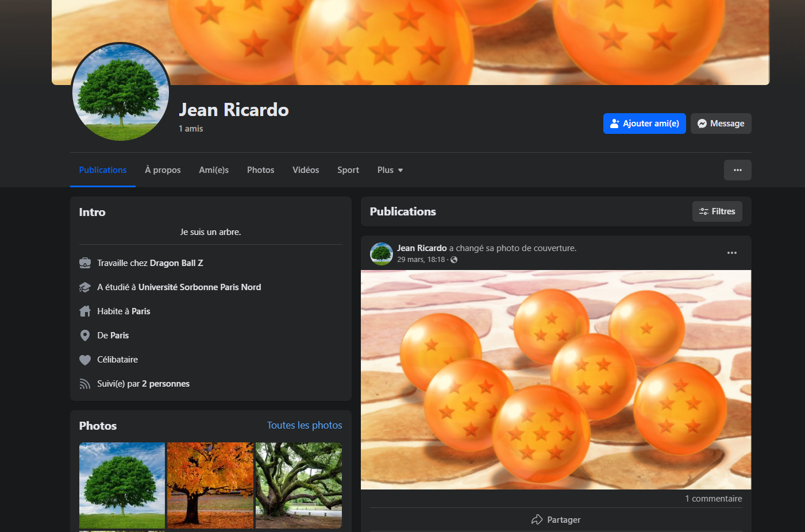Image resolution: width=805 pixels, height=532 pixels.
Task: Open the profile three-dots options menu
Action: point(737,170)
